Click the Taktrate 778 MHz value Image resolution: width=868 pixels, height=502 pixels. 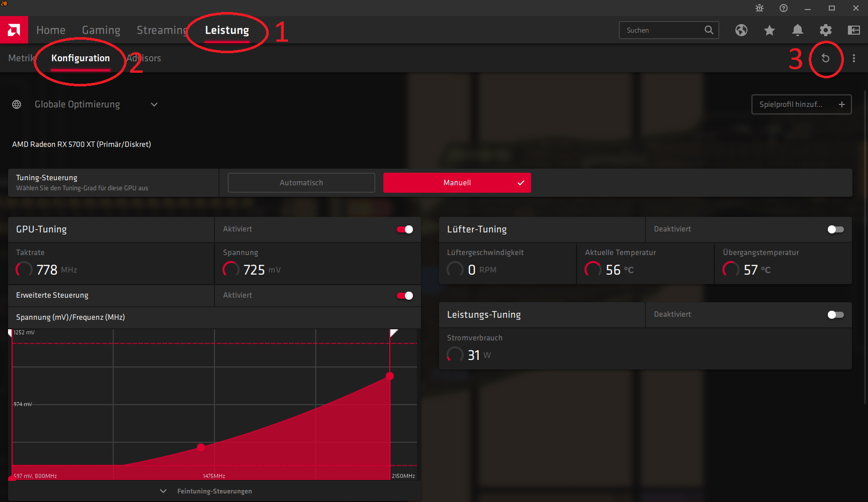coord(47,270)
